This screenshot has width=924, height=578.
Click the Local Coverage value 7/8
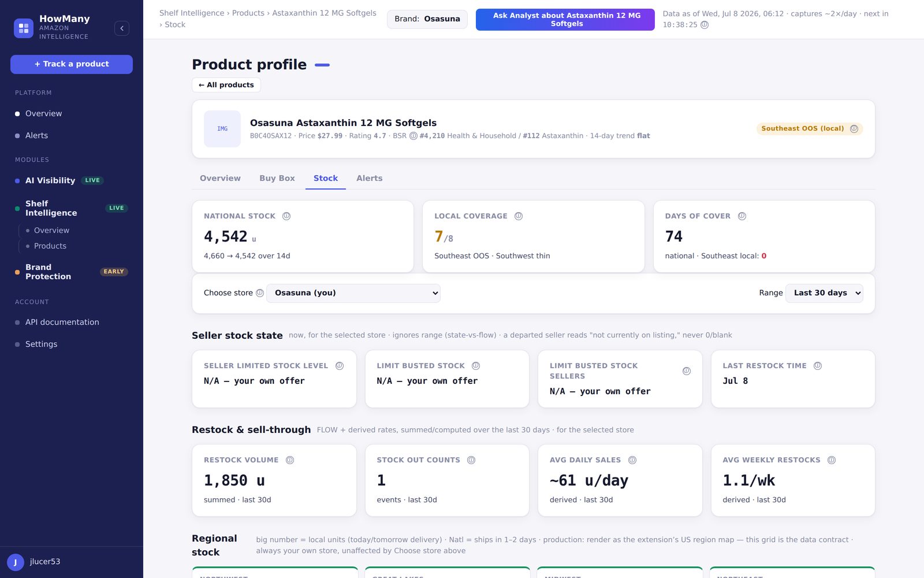coord(444,237)
